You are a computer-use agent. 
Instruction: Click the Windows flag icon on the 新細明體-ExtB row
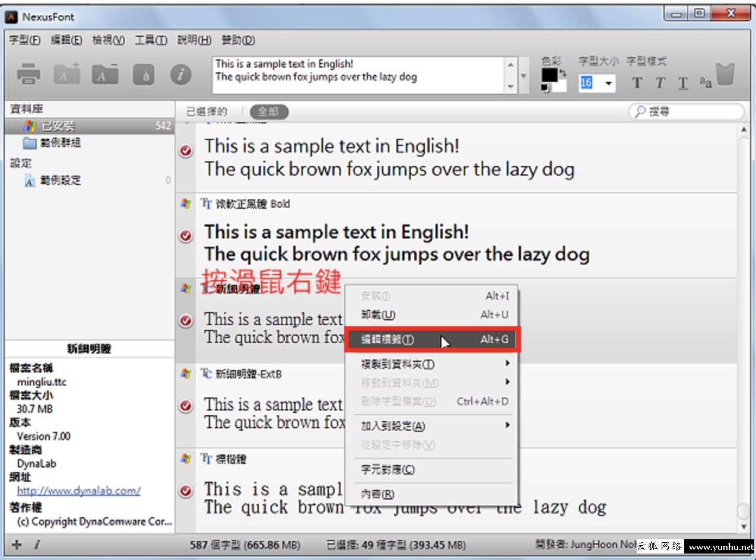point(186,373)
